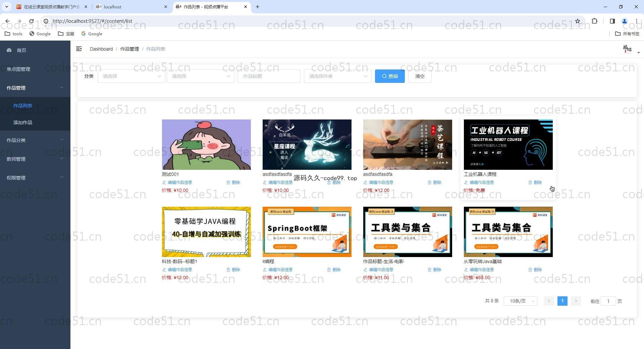Expand 权限管理 sidebar section
644x349 pixels.
point(35,178)
